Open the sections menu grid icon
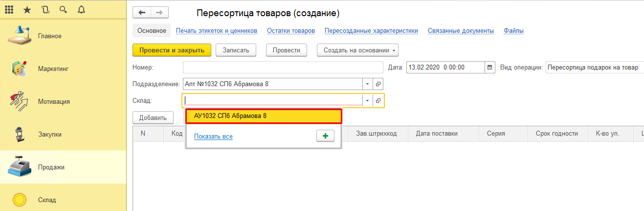 (9, 9)
